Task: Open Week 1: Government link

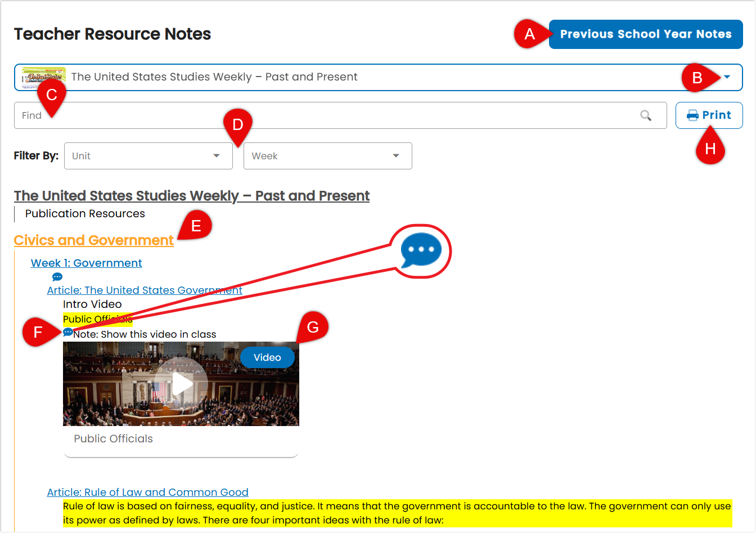Action: (x=87, y=263)
